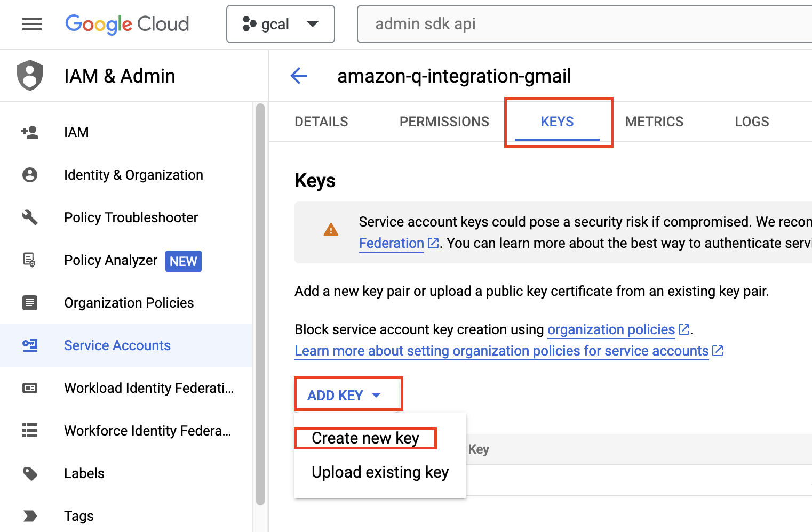The height and width of the screenshot is (532, 812).
Task: Click the back arrow beside amazon-q-integration-gmail
Action: click(x=299, y=76)
